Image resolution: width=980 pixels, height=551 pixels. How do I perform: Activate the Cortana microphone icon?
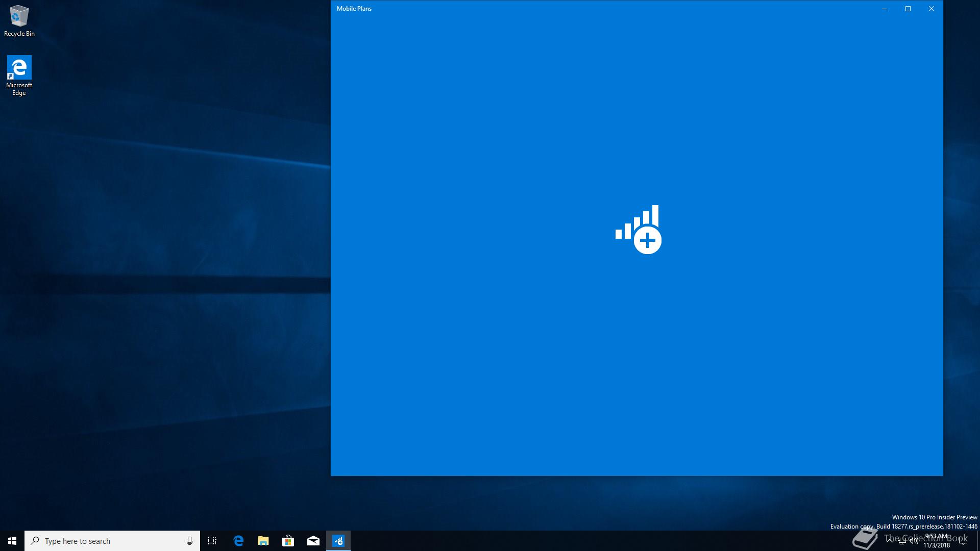click(189, 541)
